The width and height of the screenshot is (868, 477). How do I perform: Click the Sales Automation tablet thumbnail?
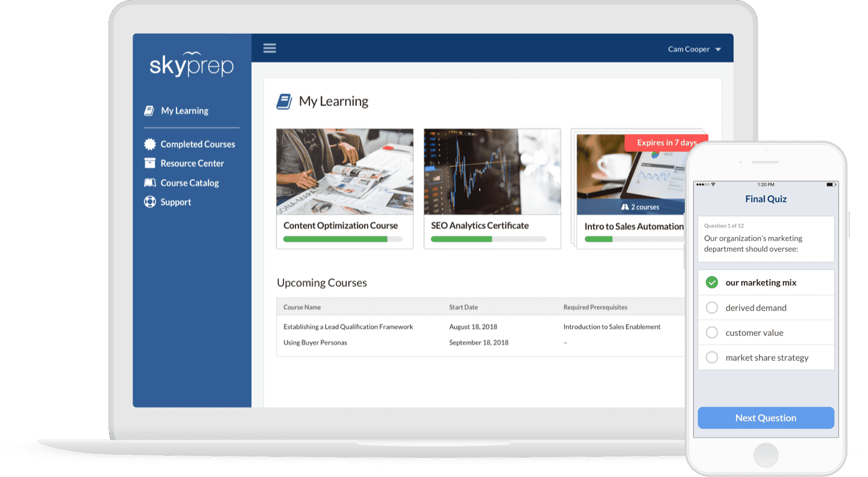pyautogui.click(x=631, y=175)
